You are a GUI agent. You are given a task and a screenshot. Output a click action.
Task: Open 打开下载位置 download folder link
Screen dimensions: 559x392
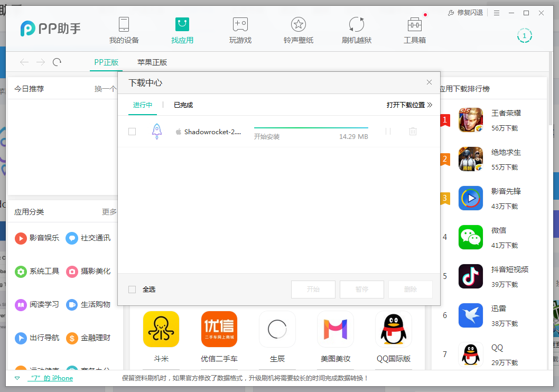coord(409,105)
